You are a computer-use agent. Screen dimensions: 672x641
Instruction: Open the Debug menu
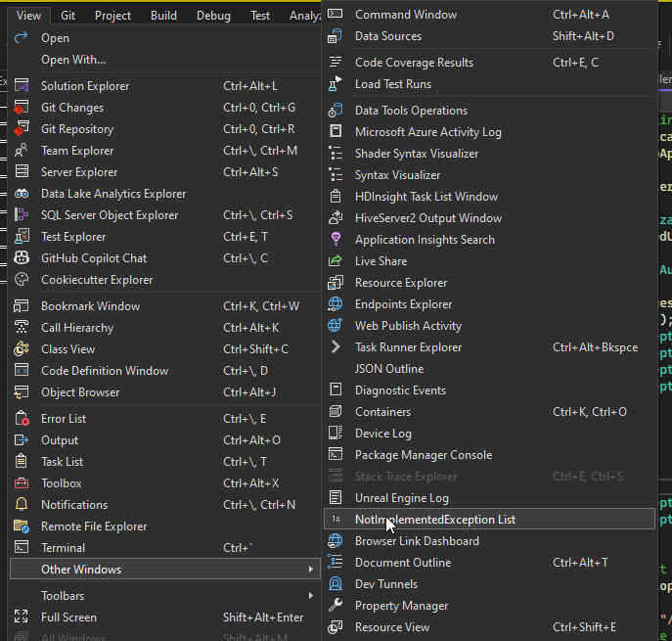click(213, 16)
